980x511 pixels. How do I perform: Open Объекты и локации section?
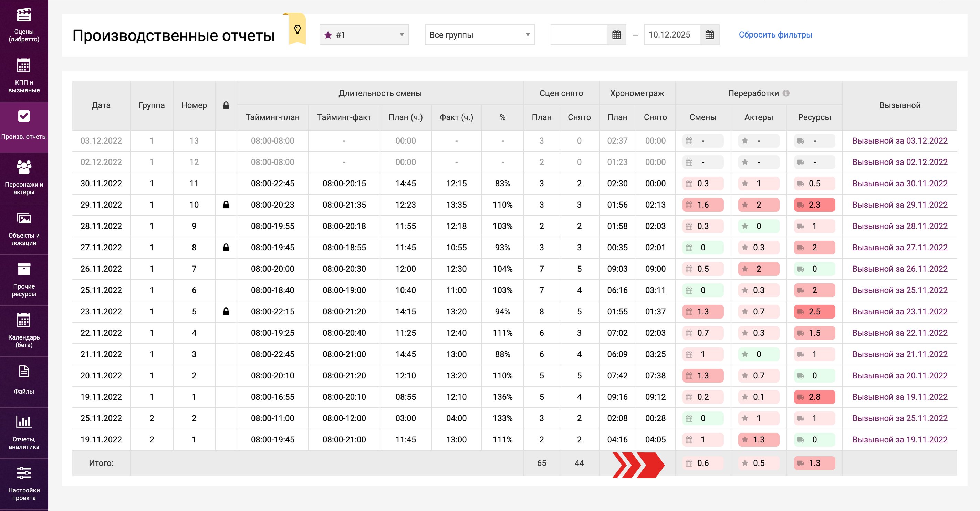coord(24,229)
